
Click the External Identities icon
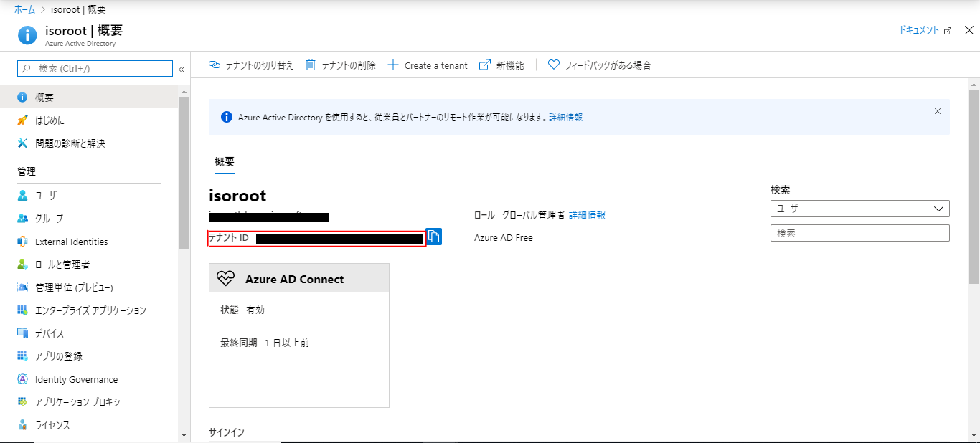(x=22, y=242)
